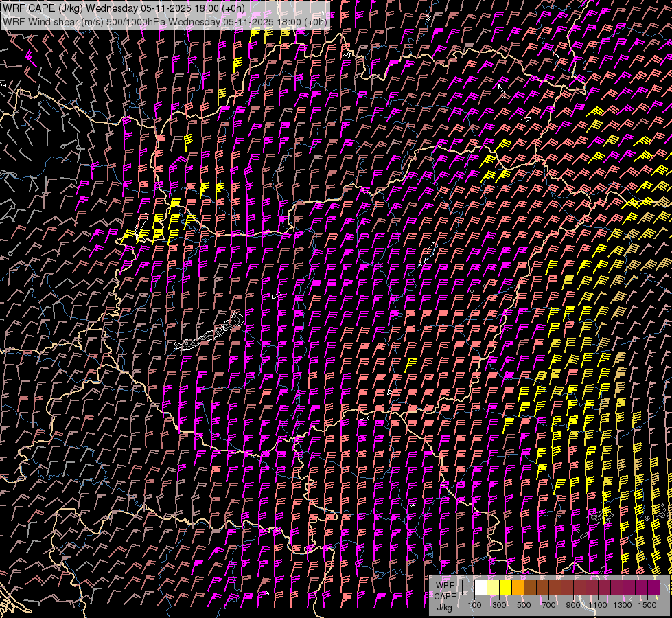The image size is (672, 618).
Task: Click the 500 legend value label
Action: pos(524,605)
